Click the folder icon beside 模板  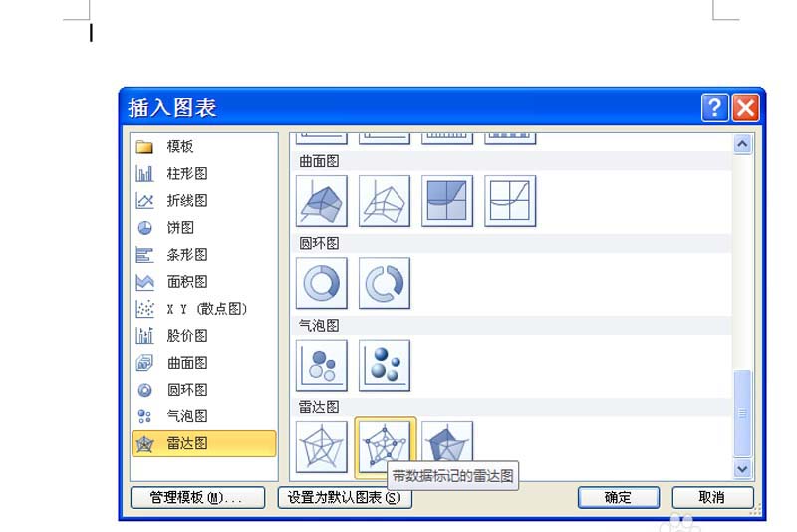click(144, 147)
